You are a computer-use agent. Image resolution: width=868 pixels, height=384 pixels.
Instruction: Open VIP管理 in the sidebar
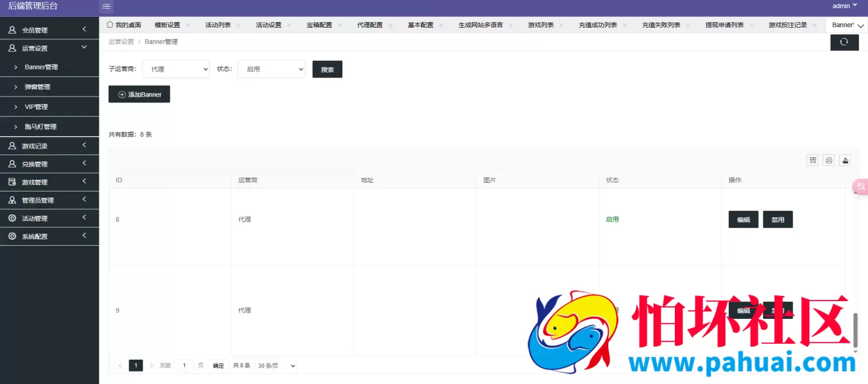(49, 107)
